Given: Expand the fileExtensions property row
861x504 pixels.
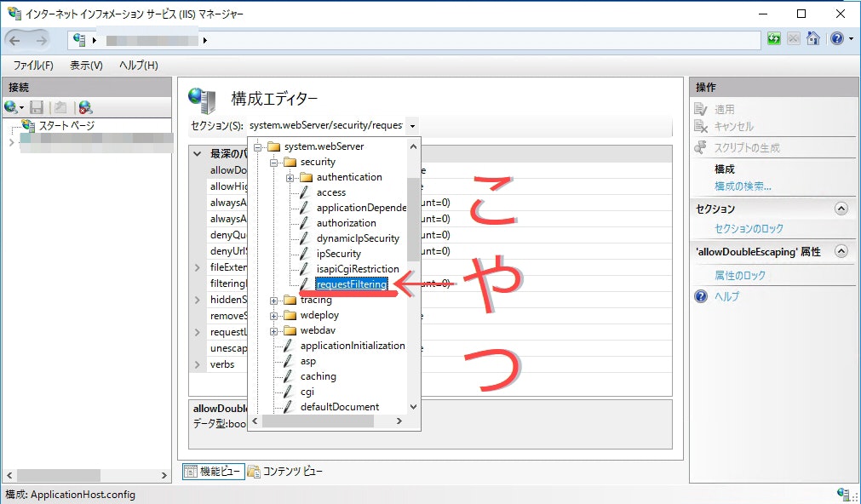Looking at the screenshot, I should 197,268.
